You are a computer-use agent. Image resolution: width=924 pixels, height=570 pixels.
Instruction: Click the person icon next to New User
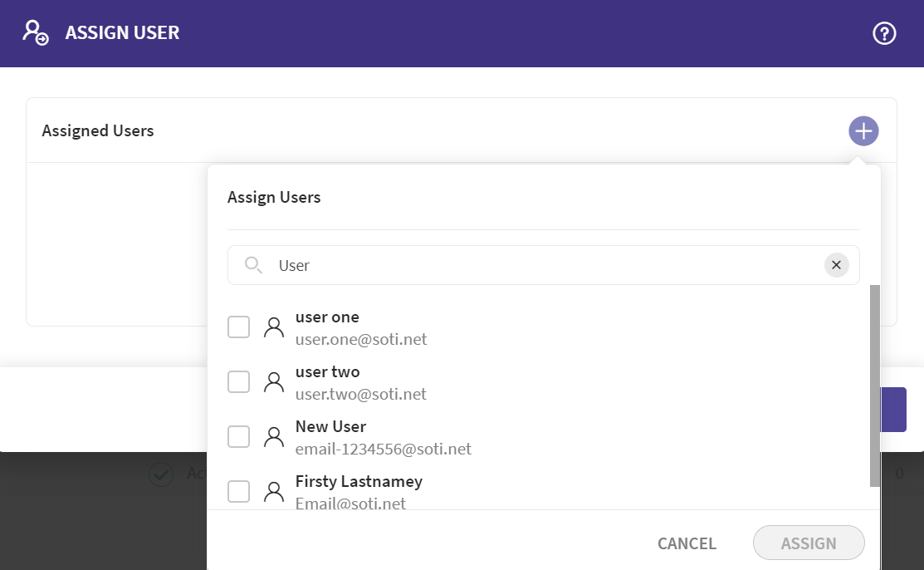[273, 437]
